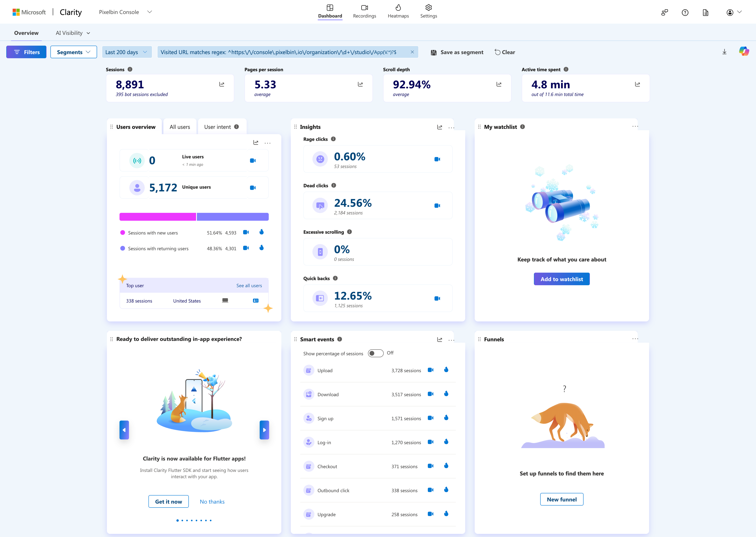This screenshot has height=537, width=756.
Task: Click the Visited URL regex filter chip
Action: pyautogui.click(x=288, y=52)
